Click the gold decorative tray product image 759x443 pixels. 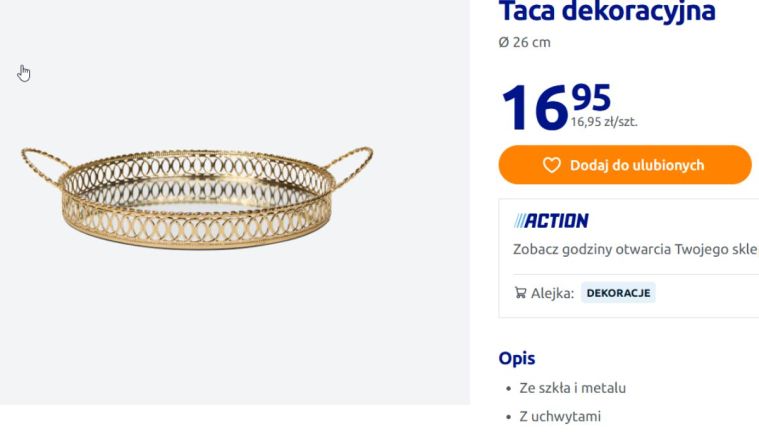(x=196, y=198)
